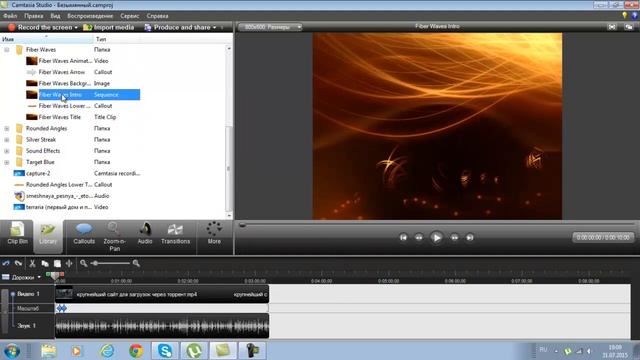Expand the Sound Effects folder

[7, 151]
